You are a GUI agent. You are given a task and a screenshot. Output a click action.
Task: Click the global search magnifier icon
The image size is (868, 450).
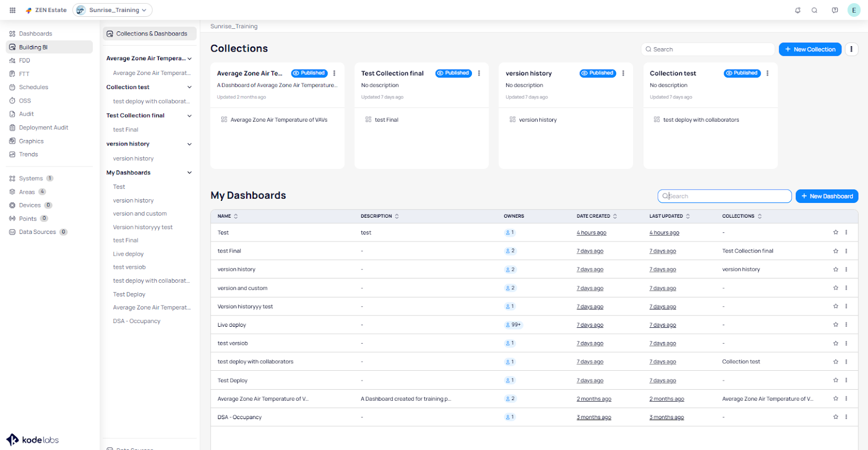tap(814, 10)
